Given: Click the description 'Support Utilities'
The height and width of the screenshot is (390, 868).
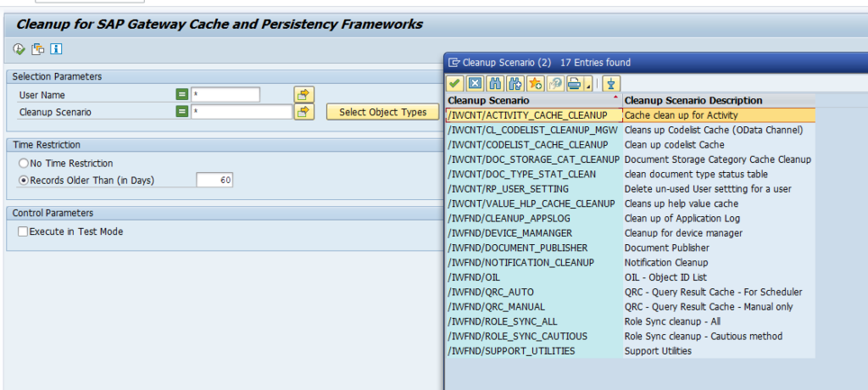Looking at the screenshot, I should coord(658,351).
